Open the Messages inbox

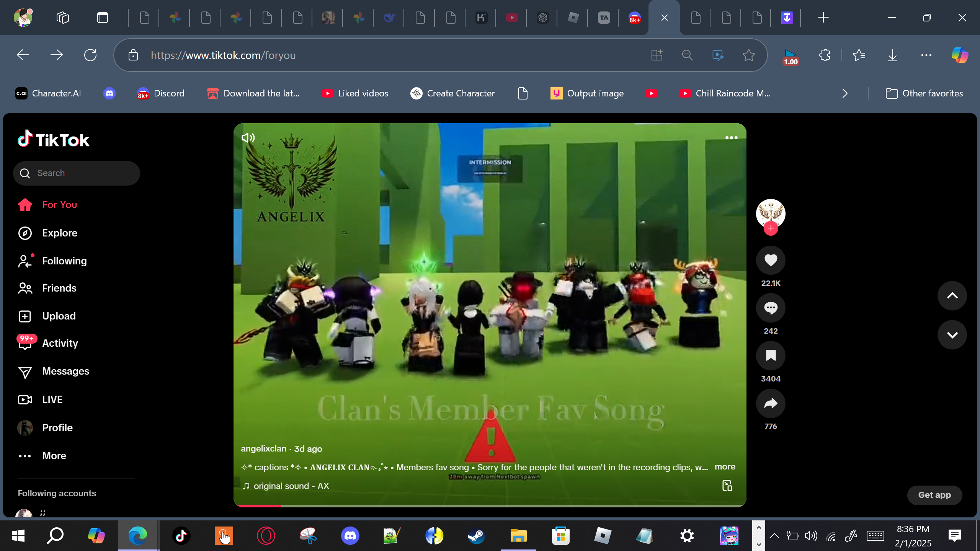coord(65,371)
